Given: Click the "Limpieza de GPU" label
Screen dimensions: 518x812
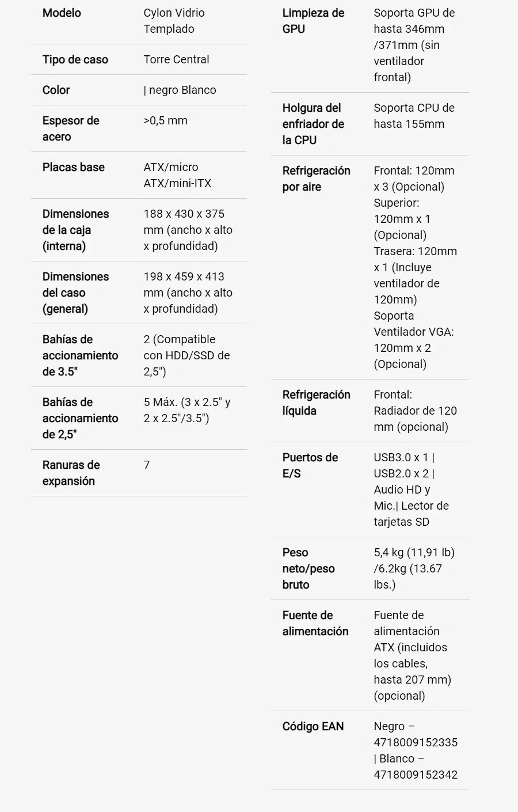Looking at the screenshot, I should (x=313, y=21).
